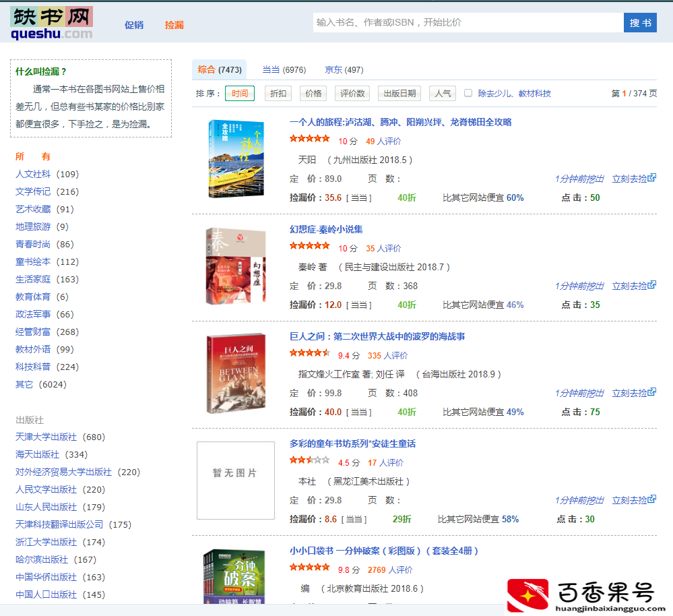Viewport: 673px width, 616px height.
Task: Open title link 多彩的童年书坊系列*安徒生童话
Action: coord(352,443)
